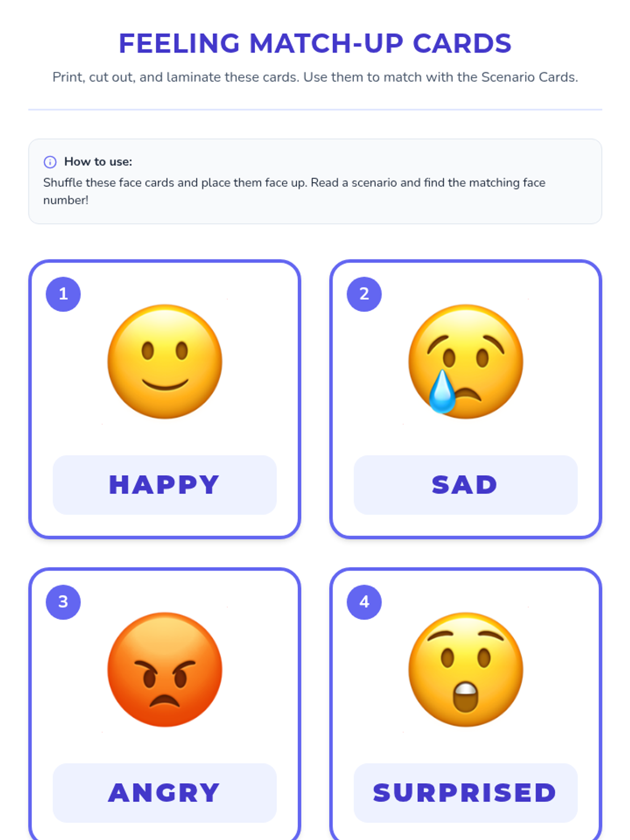Select the SAD label
The height and width of the screenshot is (840, 630).
pyautogui.click(x=465, y=485)
